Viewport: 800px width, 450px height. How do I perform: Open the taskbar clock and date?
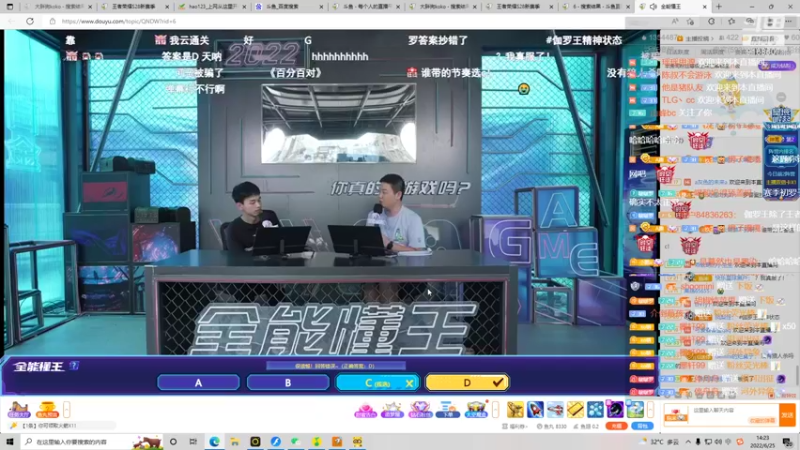point(762,442)
